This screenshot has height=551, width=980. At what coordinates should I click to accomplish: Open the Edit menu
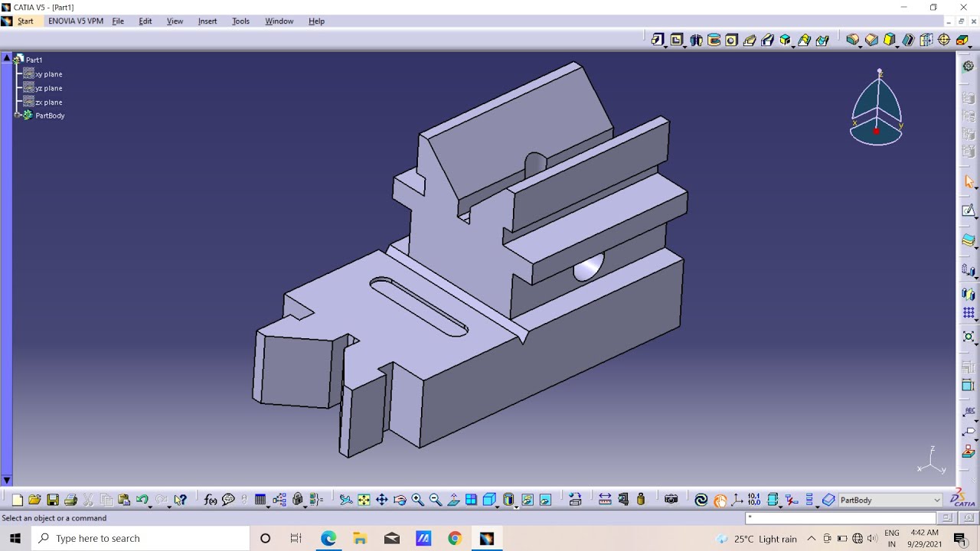(x=145, y=21)
